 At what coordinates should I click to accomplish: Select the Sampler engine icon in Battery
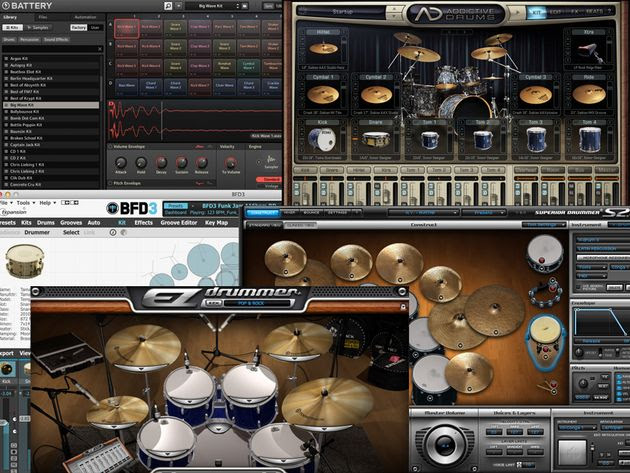pyautogui.click(x=271, y=161)
